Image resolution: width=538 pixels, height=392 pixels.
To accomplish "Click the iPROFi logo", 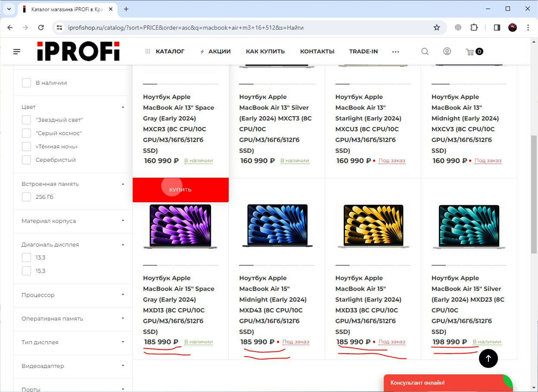I will tap(78, 51).
